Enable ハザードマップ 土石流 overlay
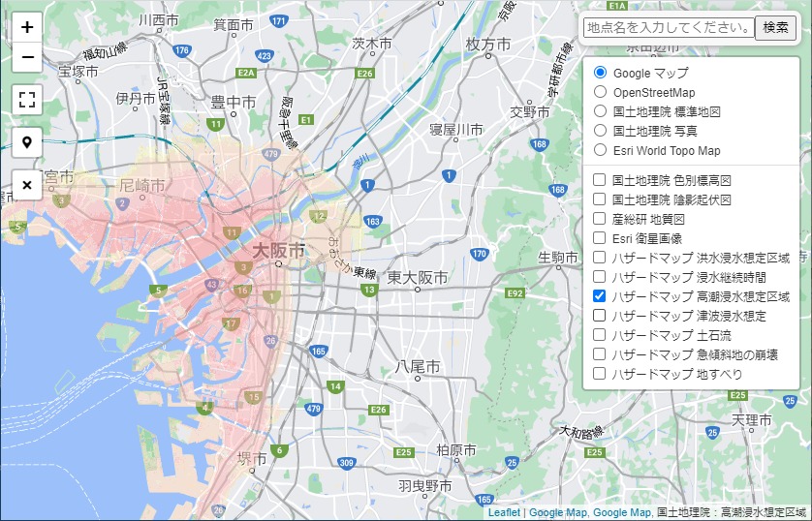The height and width of the screenshot is (521, 812). click(x=599, y=335)
